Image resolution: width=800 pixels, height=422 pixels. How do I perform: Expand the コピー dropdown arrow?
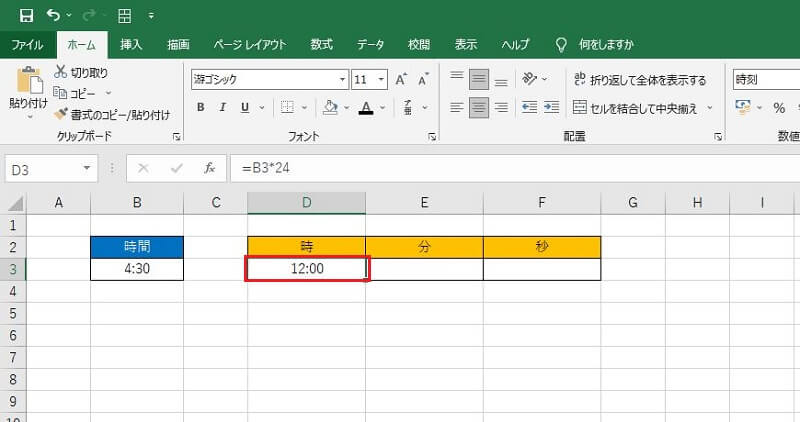108,93
